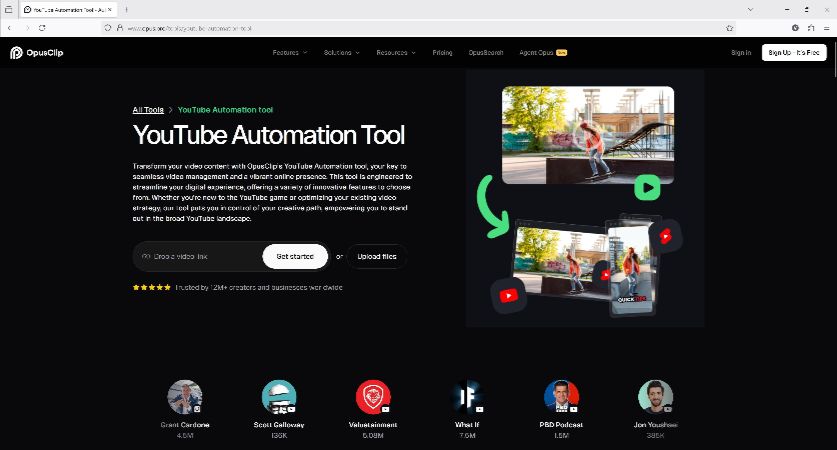837x450 pixels.
Task: Click the Get started button
Action: pyautogui.click(x=295, y=256)
